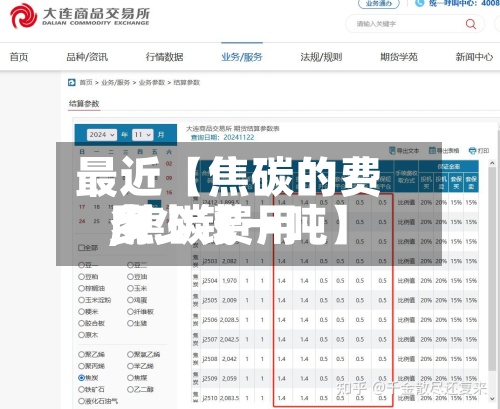Click settlement price 2,009
Image resolution: width=500 pixels, height=409 pixels.
(230, 300)
